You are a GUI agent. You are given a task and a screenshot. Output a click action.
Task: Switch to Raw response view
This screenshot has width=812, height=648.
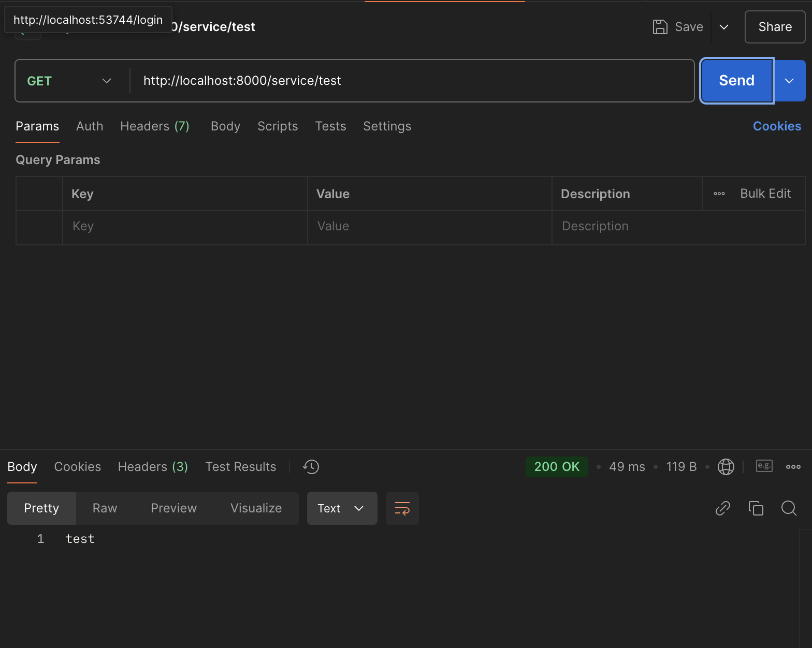coord(105,508)
